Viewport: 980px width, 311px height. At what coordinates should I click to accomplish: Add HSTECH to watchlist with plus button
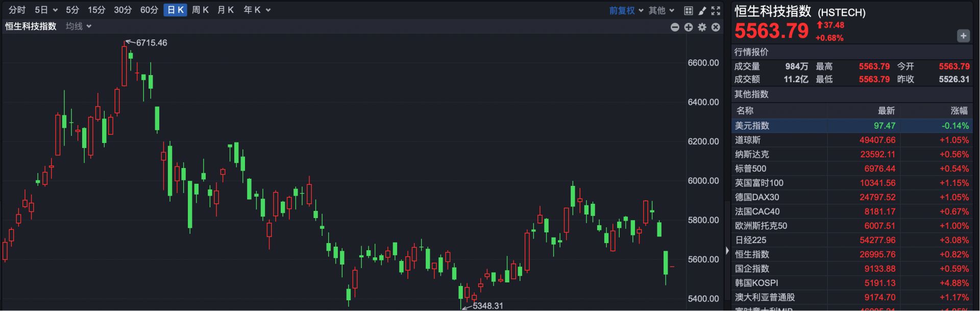tap(963, 36)
